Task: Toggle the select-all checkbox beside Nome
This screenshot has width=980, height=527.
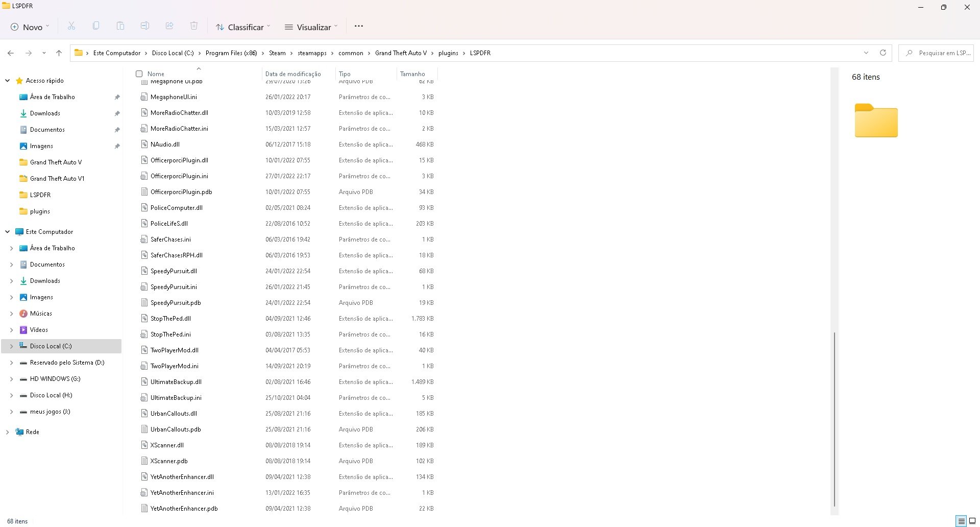Action: pyautogui.click(x=139, y=74)
